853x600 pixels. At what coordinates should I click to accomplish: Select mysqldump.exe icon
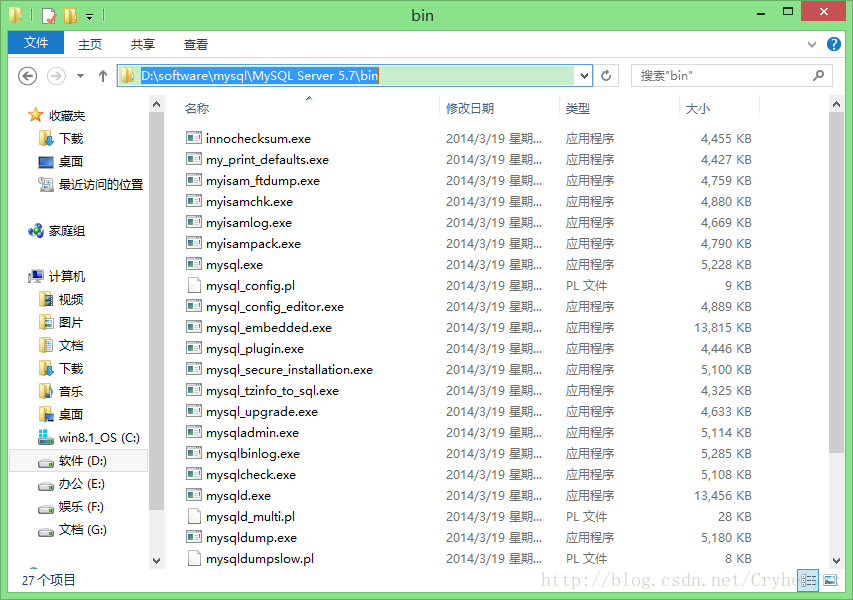tap(194, 537)
